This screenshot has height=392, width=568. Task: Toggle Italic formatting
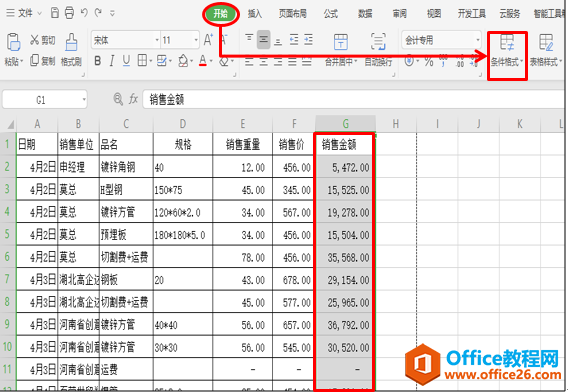tap(112, 61)
